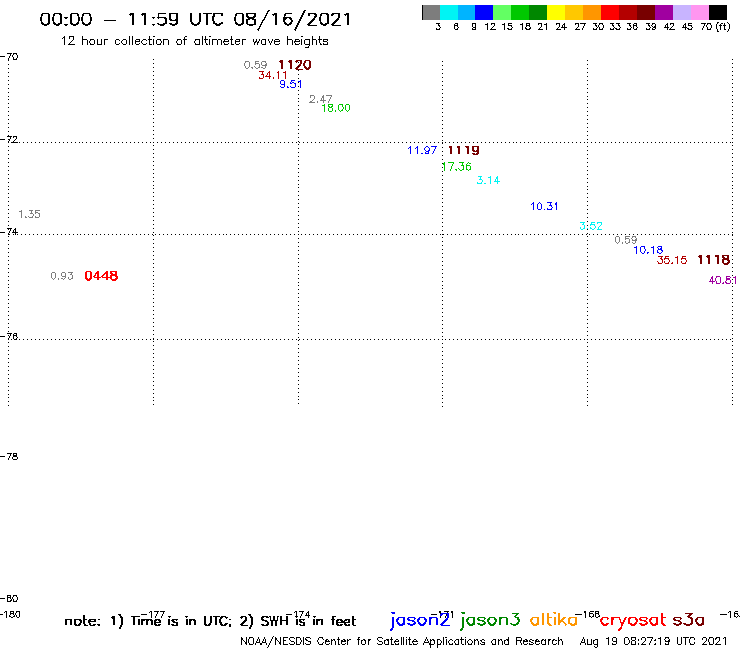Select the green 18.00 reading

coord(336,108)
